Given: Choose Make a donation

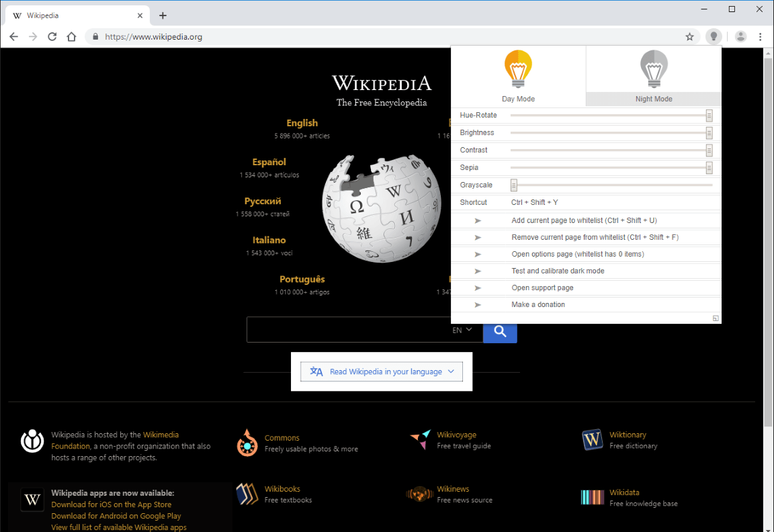Looking at the screenshot, I should click(538, 304).
